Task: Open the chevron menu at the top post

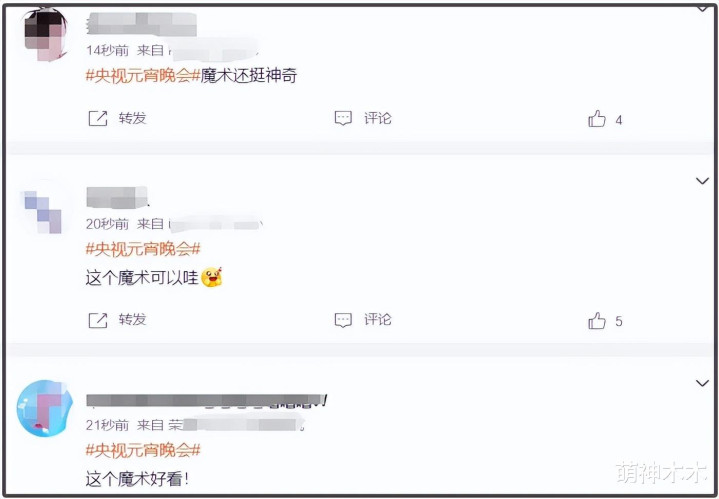Action: [702, 8]
